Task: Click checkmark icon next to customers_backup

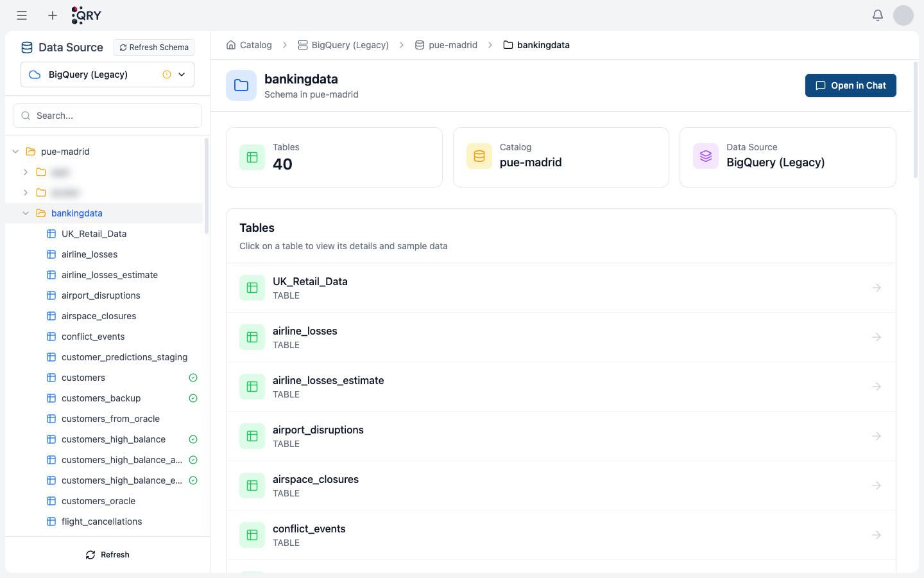Action: (x=193, y=398)
